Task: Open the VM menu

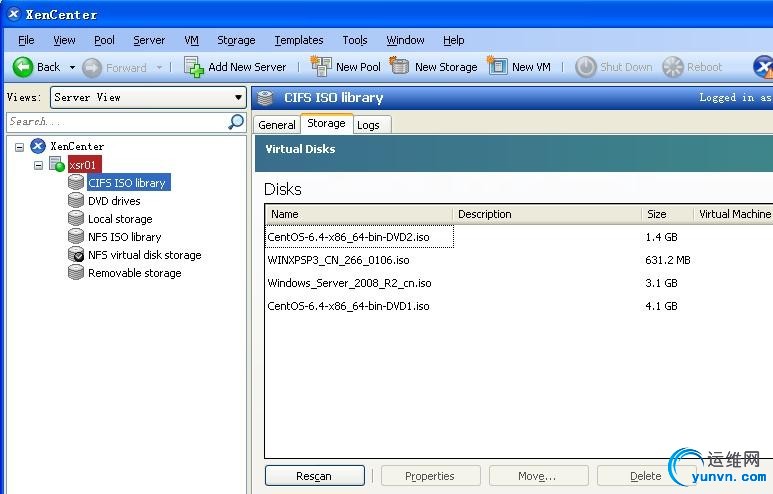Action: [x=191, y=40]
